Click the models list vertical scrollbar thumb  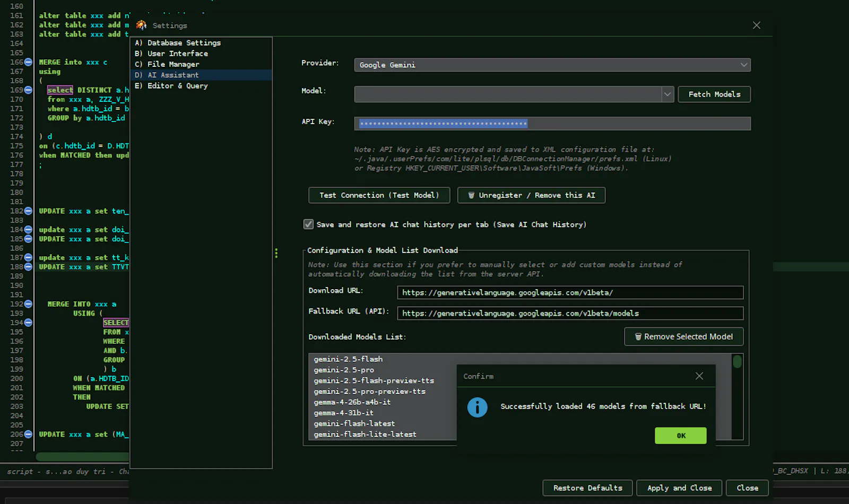pos(737,362)
